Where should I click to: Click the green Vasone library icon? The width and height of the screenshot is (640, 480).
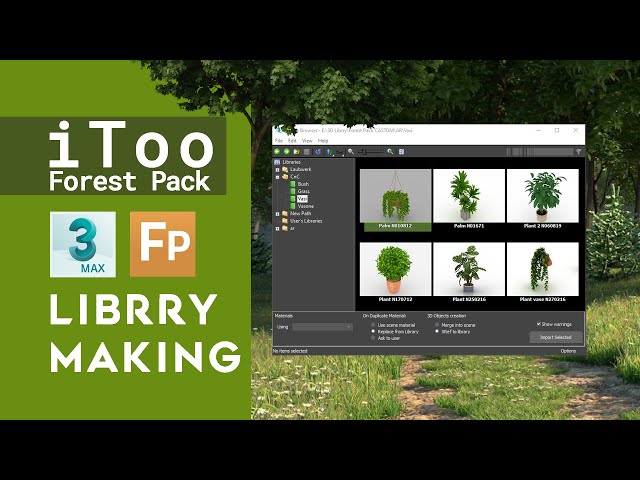click(x=293, y=206)
